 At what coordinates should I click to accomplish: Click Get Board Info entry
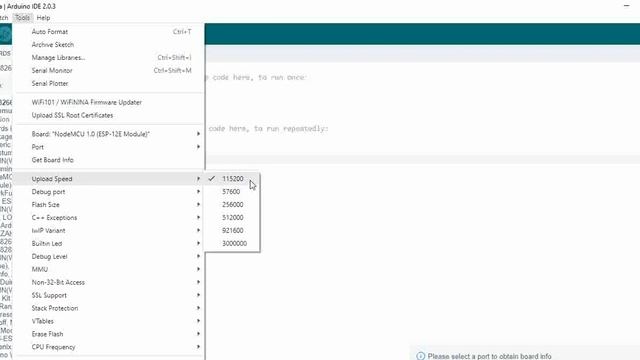[x=108, y=160]
